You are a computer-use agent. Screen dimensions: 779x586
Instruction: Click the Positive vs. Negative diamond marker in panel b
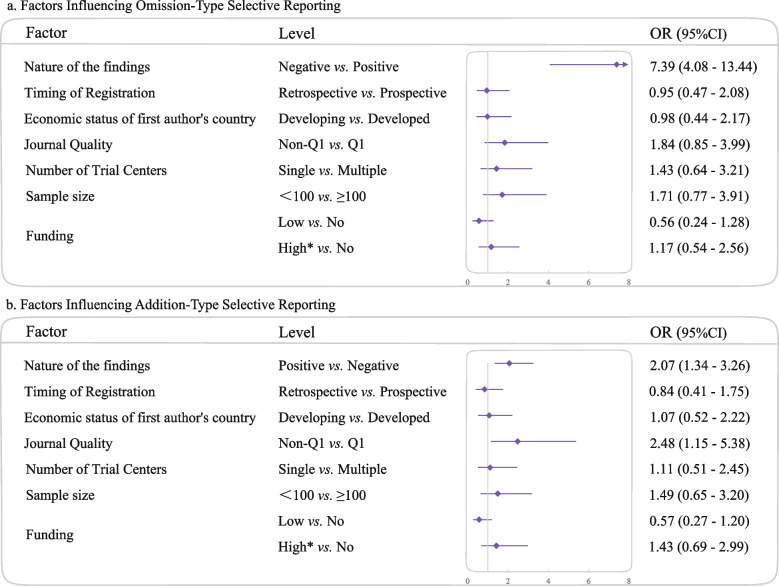point(509,363)
